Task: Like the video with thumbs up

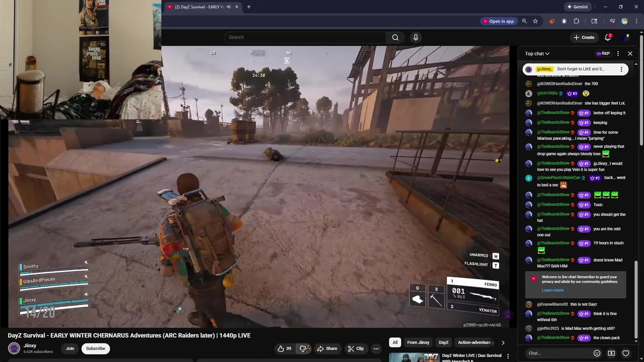Action: point(285,348)
